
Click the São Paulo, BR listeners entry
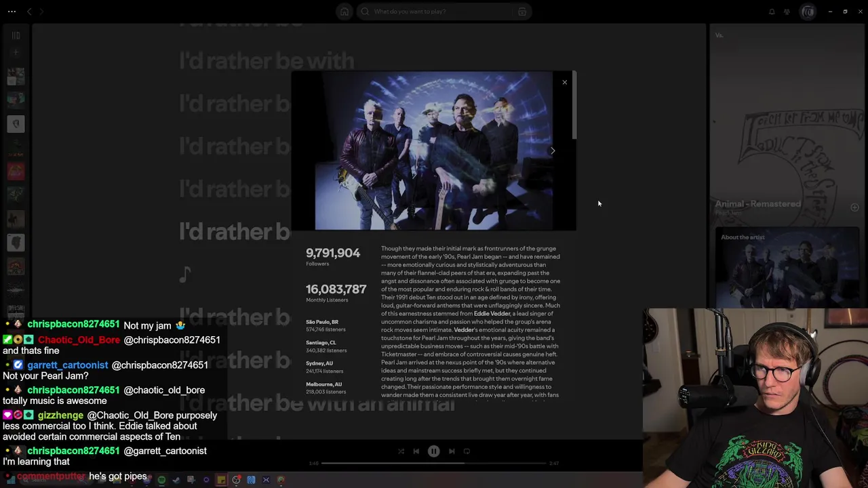coord(325,325)
